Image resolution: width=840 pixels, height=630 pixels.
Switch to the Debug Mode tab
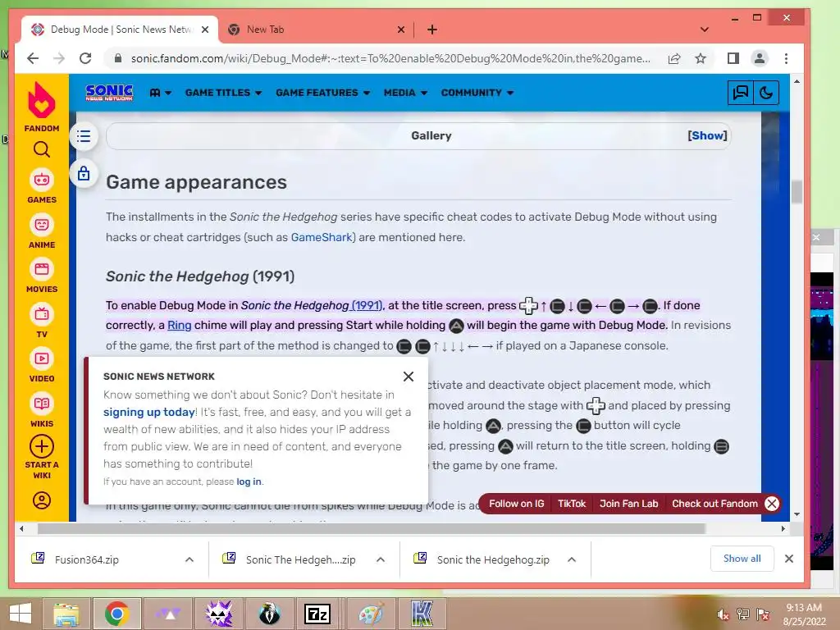point(121,30)
